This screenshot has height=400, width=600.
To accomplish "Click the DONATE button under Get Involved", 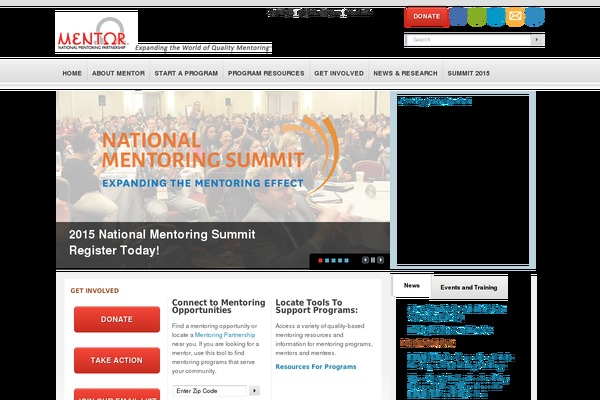I will [117, 319].
